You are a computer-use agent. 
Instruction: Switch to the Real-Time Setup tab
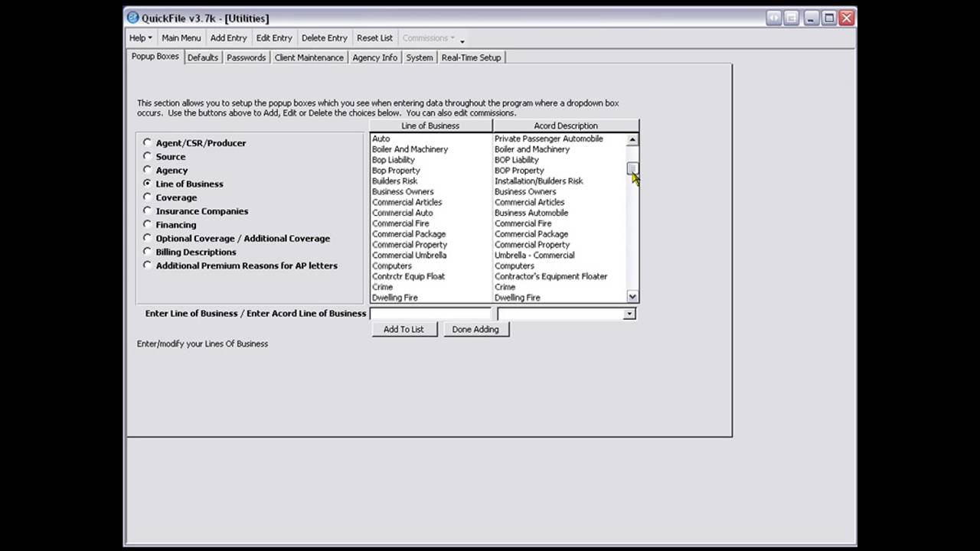pyautogui.click(x=471, y=57)
